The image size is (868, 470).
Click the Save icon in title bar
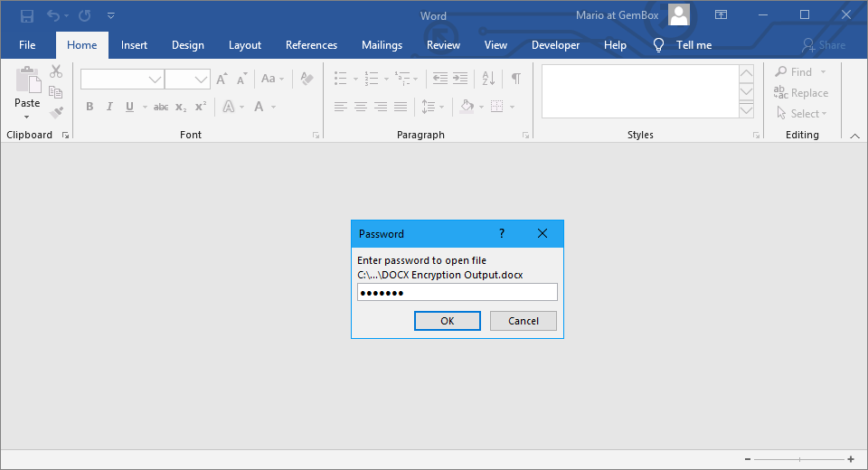27,15
